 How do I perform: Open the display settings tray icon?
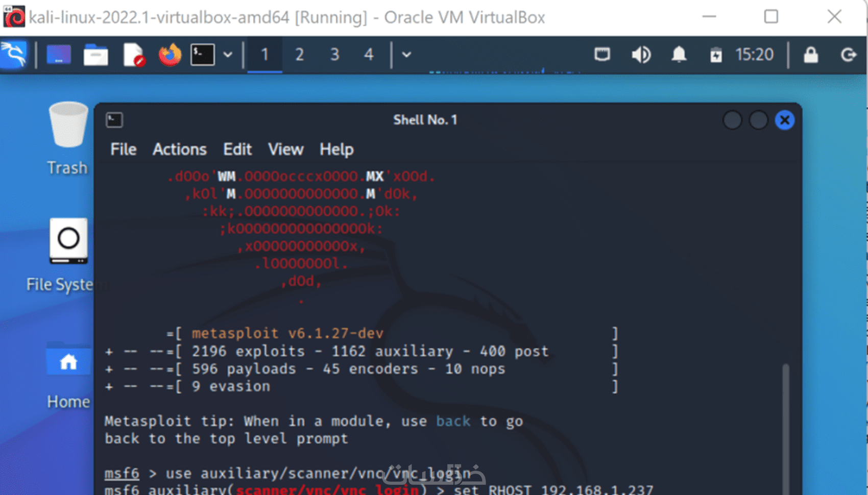pos(602,54)
